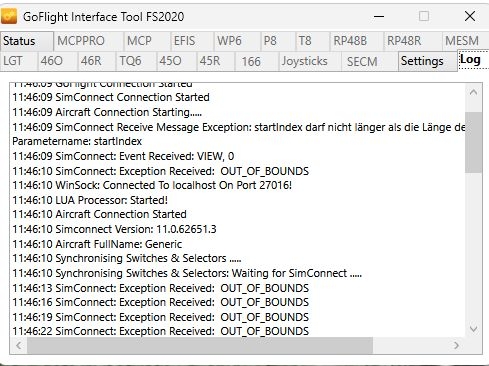Select the EFIS tab
489x366 pixels.
click(192, 41)
